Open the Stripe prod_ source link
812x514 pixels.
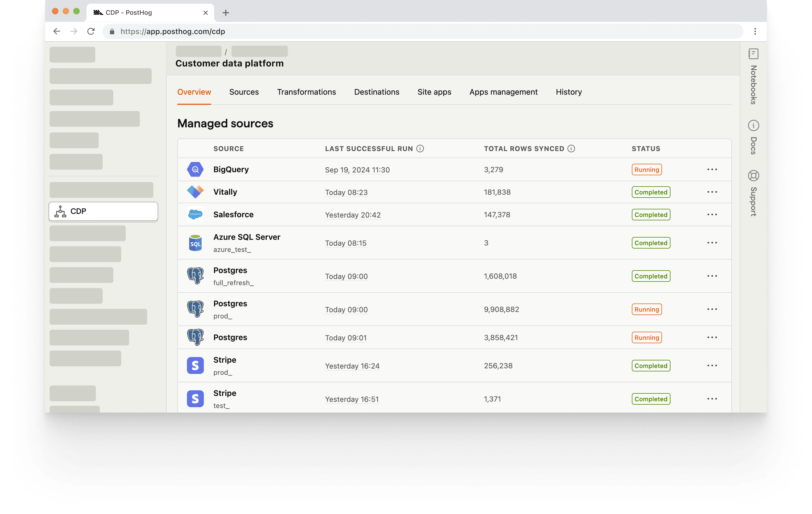[x=225, y=360]
